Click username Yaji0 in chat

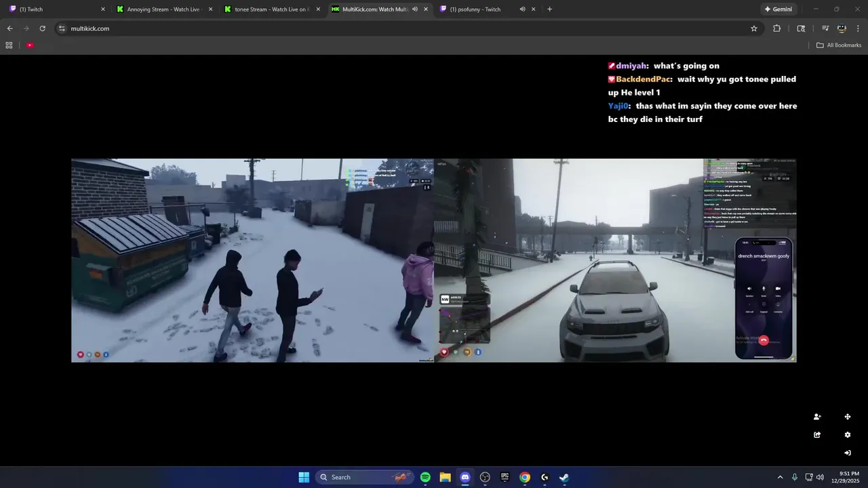coord(618,106)
